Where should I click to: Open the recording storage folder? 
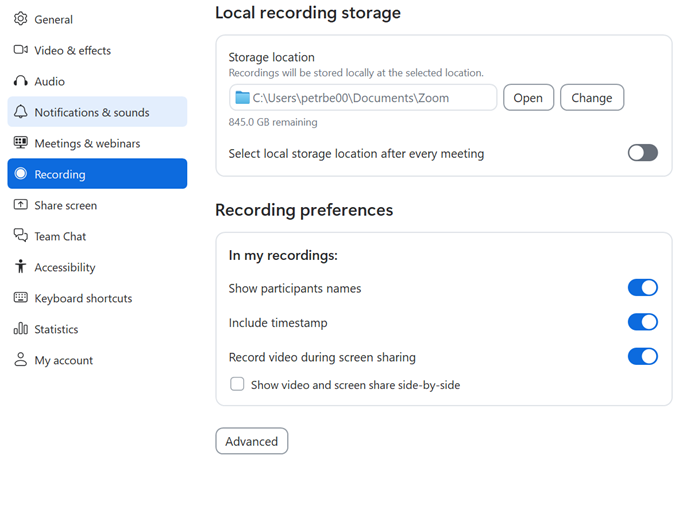527,97
